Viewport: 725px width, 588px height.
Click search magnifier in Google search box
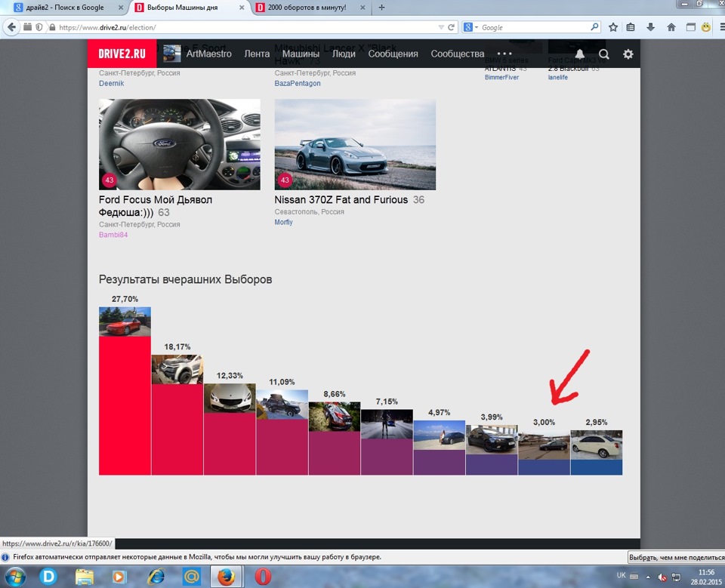pyautogui.click(x=594, y=27)
